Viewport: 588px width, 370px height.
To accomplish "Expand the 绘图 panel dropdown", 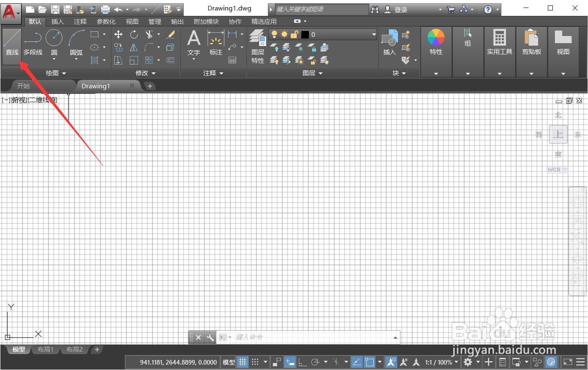I will [56, 73].
